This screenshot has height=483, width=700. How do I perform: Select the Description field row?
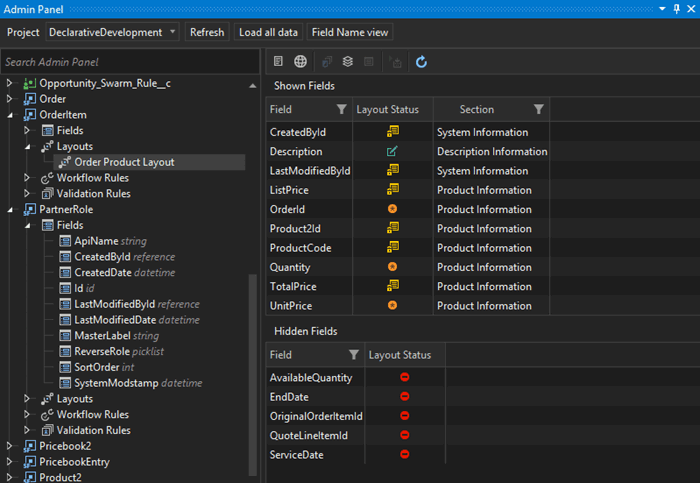408,151
